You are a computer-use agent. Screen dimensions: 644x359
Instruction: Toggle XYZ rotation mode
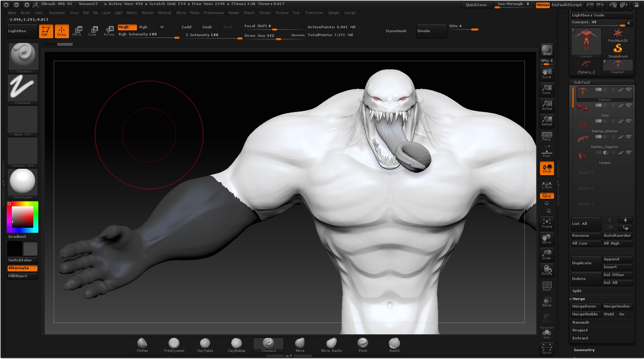[547, 196]
